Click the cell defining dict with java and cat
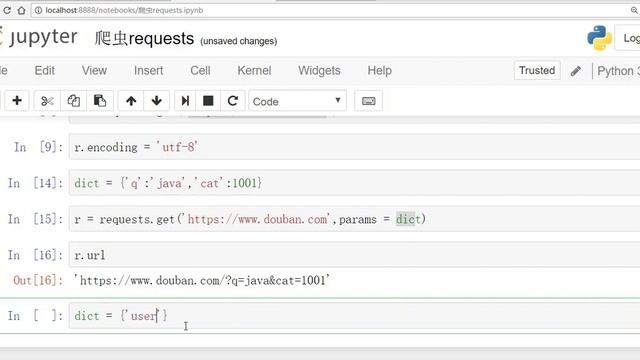The width and height of the screenshot is (640, 360). tap(354, 183)
